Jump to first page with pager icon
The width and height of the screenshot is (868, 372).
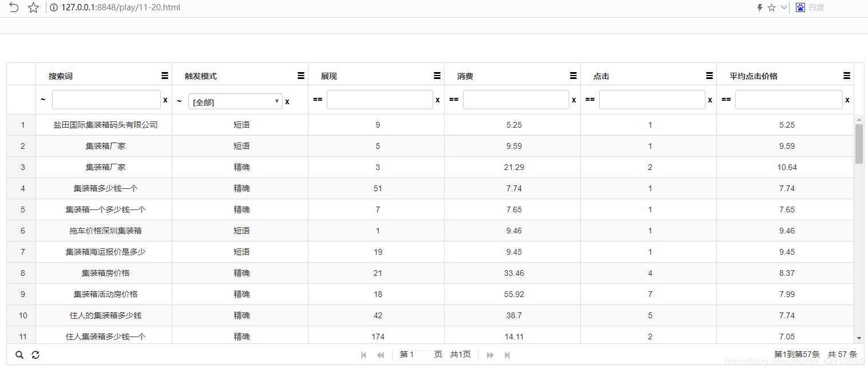coord(364,355)
